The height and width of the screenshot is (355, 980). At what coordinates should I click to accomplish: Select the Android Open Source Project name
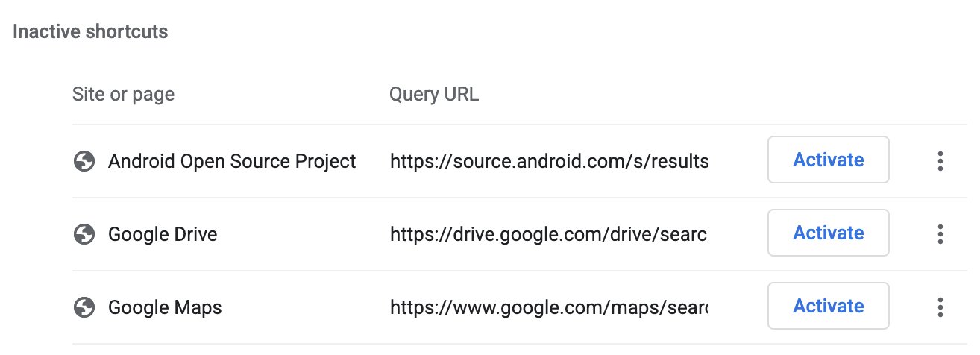coord(232,161)
